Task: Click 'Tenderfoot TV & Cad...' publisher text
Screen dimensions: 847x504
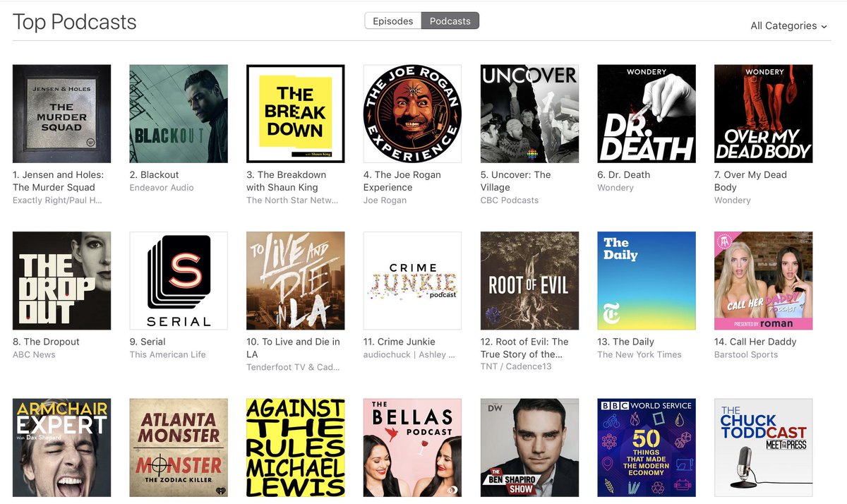Action: (293, 367)
